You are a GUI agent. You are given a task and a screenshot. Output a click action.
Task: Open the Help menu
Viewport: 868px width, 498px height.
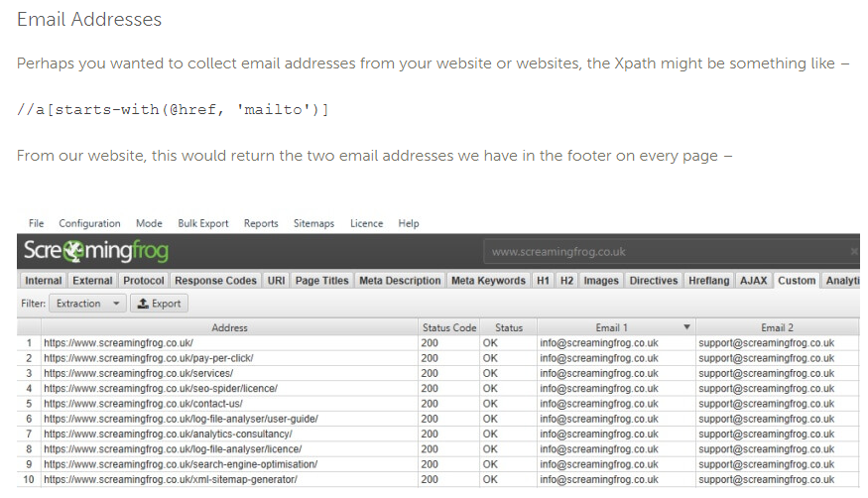409,223
